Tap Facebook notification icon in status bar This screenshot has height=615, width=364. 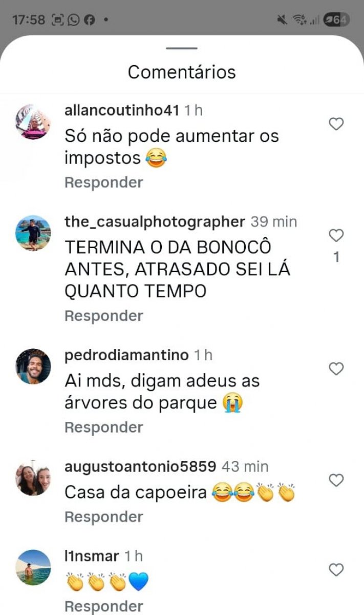click(x=89, y=20)
